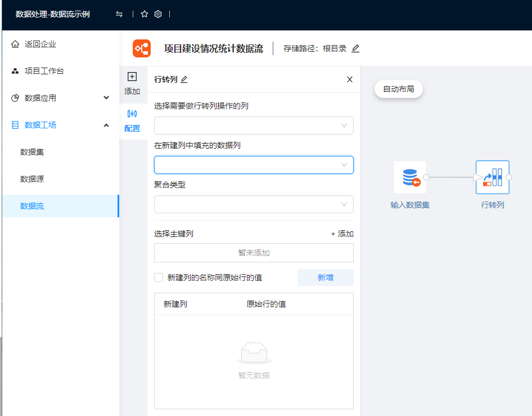Screen dimensions: 532x416
Task: Click + 添加 for primary key column
Action: (x=342, y=234)
